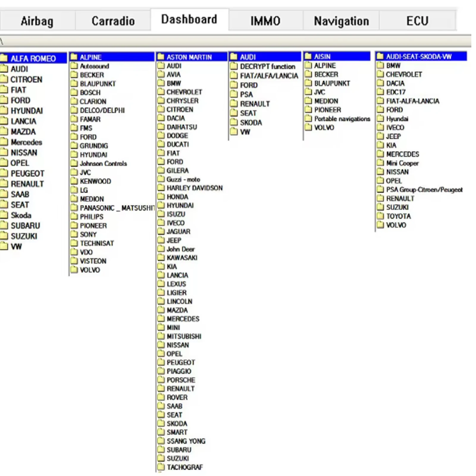Screen dimensions: 476x476
Task: Click folder icon beside the plain PSA entry
Action: coord(234,94)
